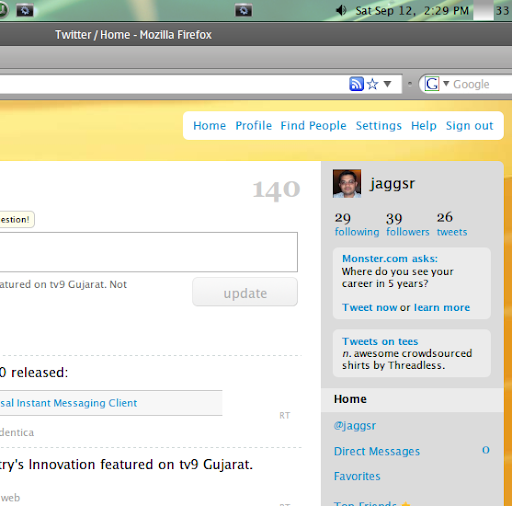The image size is (512, 506).
Task: Open the Google search engine selector
Action: pos(437,84)
